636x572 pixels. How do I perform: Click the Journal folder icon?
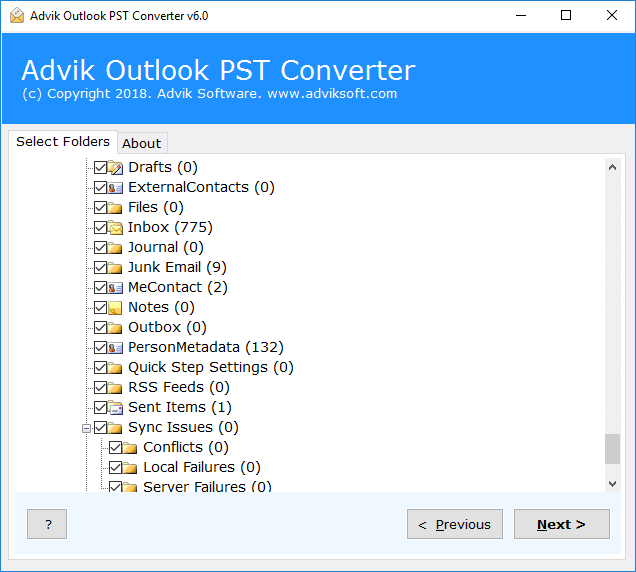(115, 247)
